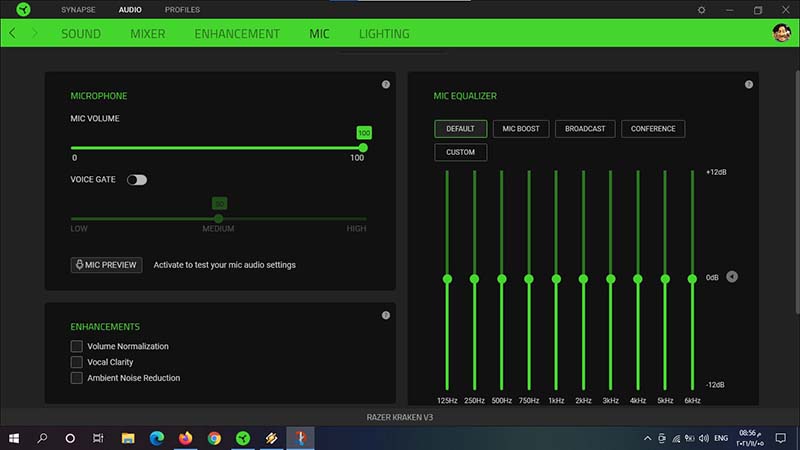The image size is (800, 450).
Task: Click the Mic Preview button
Action: 106,265
